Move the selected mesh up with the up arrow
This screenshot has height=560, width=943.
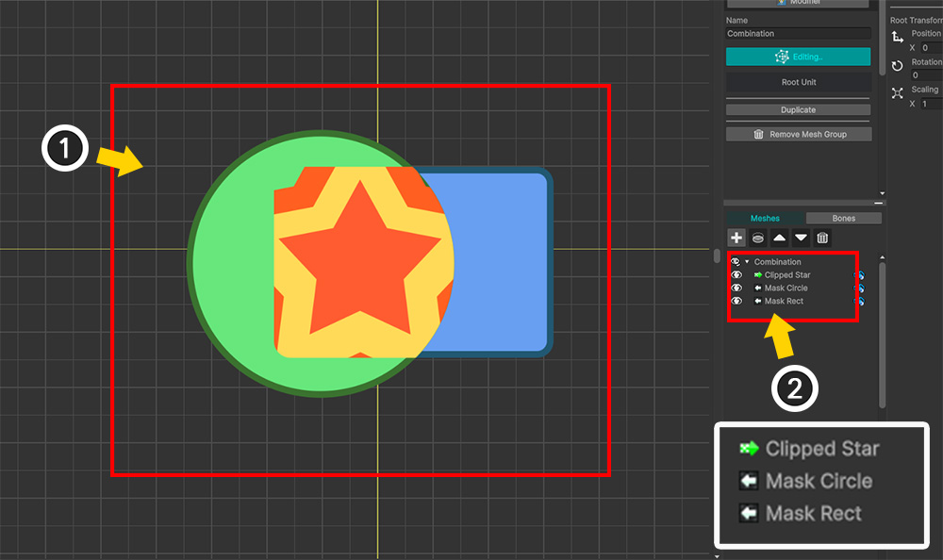pyautogui.click(x=780, y=239)
